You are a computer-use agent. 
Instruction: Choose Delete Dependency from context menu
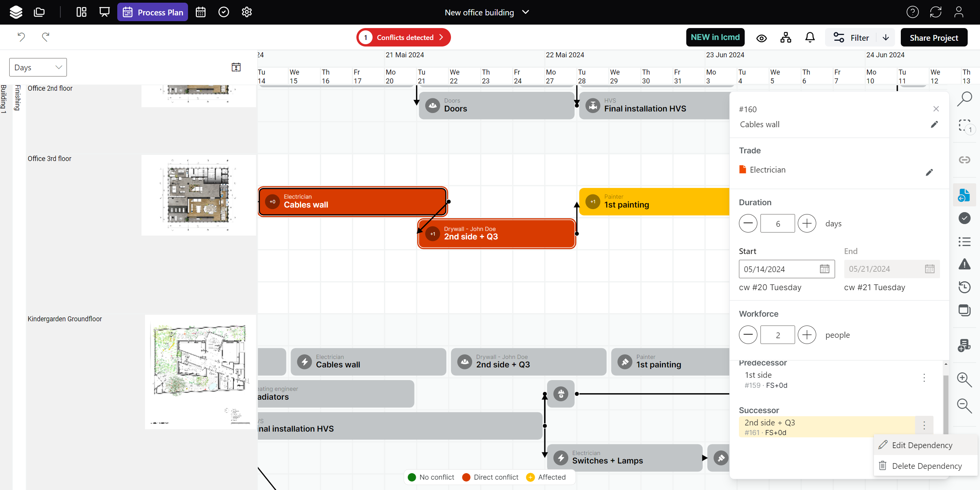(926, 466)
